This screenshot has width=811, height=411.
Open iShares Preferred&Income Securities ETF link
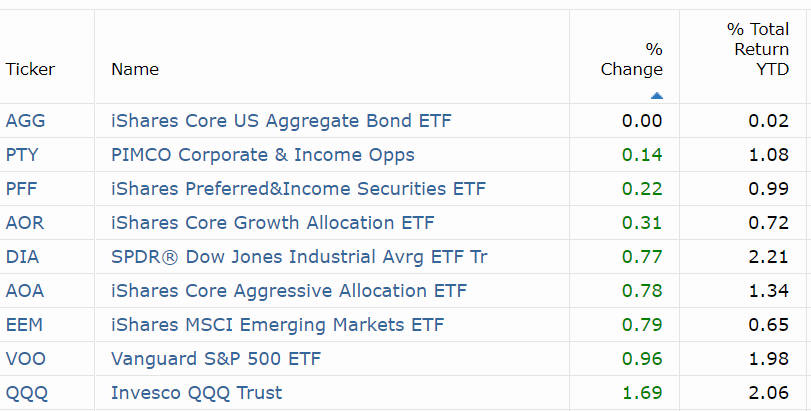(298, 189)
